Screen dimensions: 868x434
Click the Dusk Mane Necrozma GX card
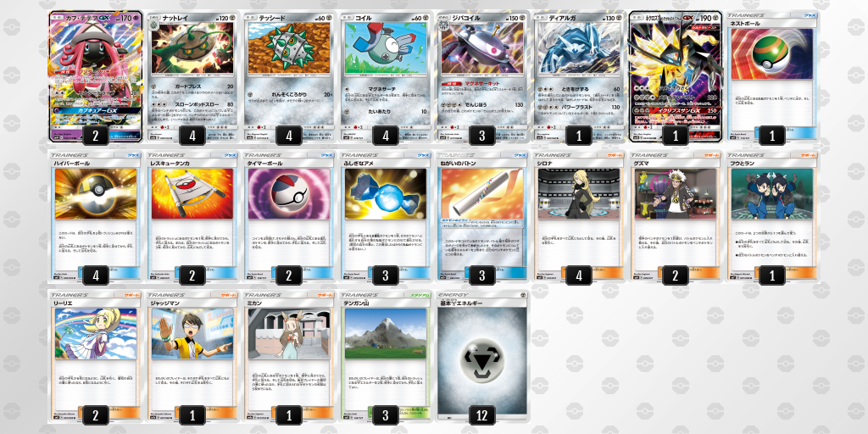click(x=676, y=76)
